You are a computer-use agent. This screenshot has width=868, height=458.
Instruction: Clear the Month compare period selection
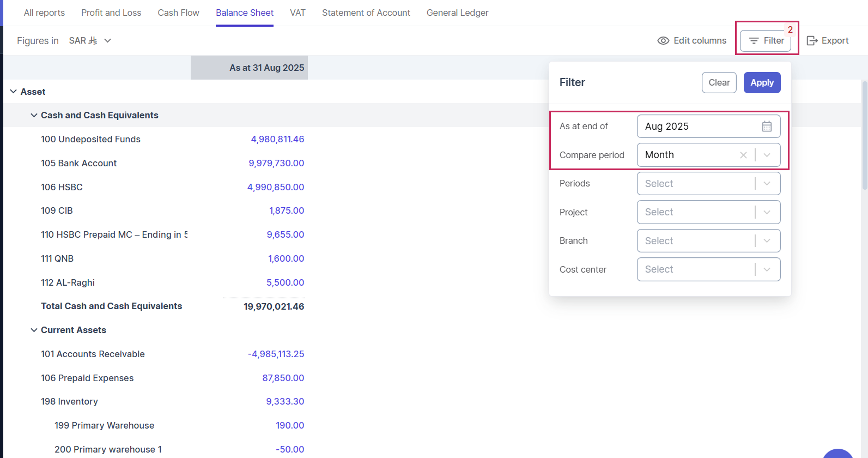click(743, 155)
